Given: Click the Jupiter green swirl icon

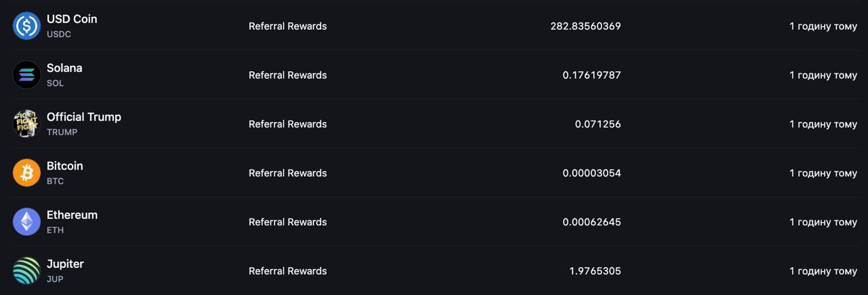Looking at the screenshot, I should pos(27,271).
